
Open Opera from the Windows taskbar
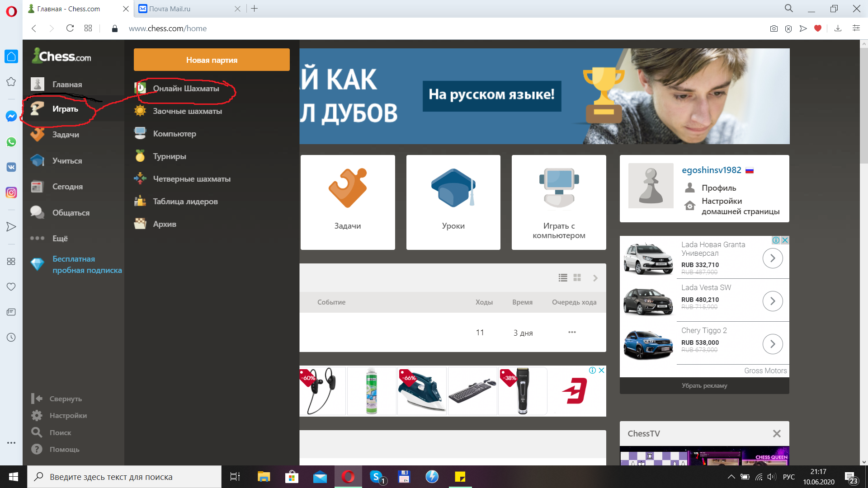click(x=348, y=477)
